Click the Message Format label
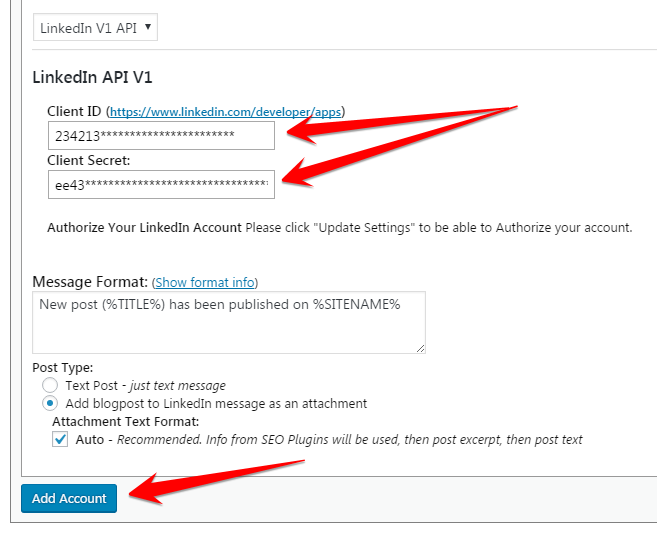 pyautogui.click(x=90, y=282)
